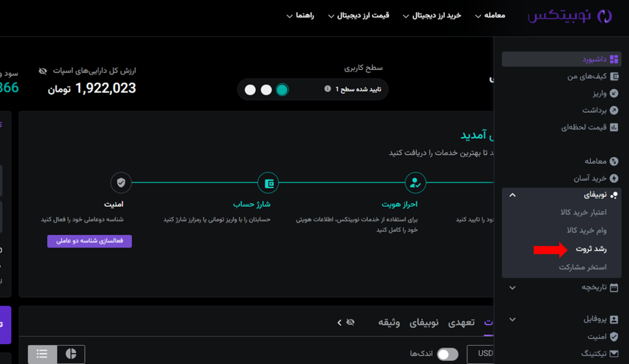The width and height of the screenshot is (629, 364).
Task: Click فعالسازی شناسه دو عاملی button
Action: (x=90, y=241)
